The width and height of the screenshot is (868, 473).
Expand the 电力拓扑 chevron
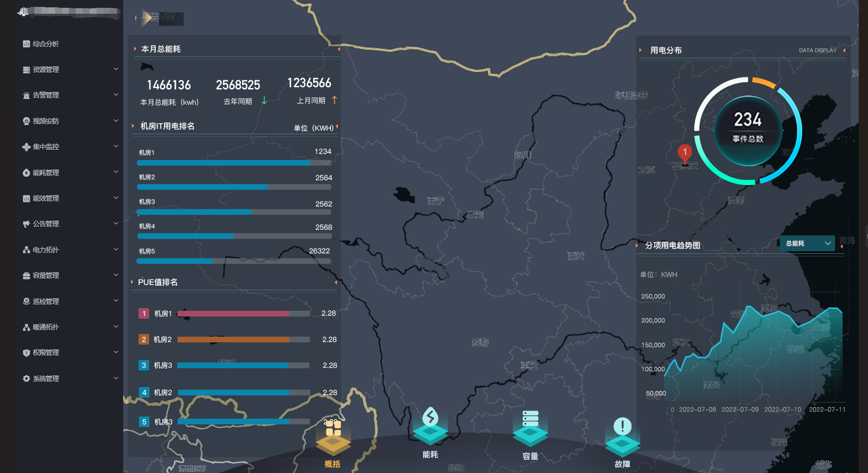click(x=116, y=249)
